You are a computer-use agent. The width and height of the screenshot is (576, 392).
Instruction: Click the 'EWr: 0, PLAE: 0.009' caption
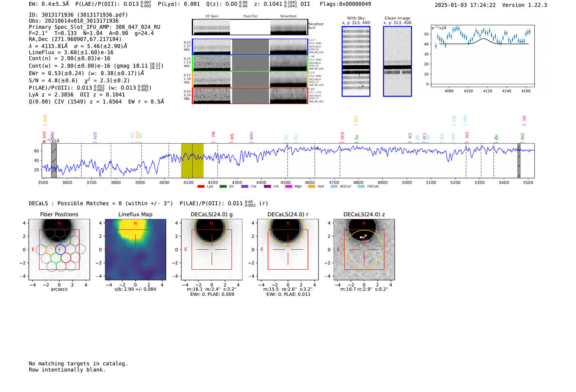click(x=212, y=295)
